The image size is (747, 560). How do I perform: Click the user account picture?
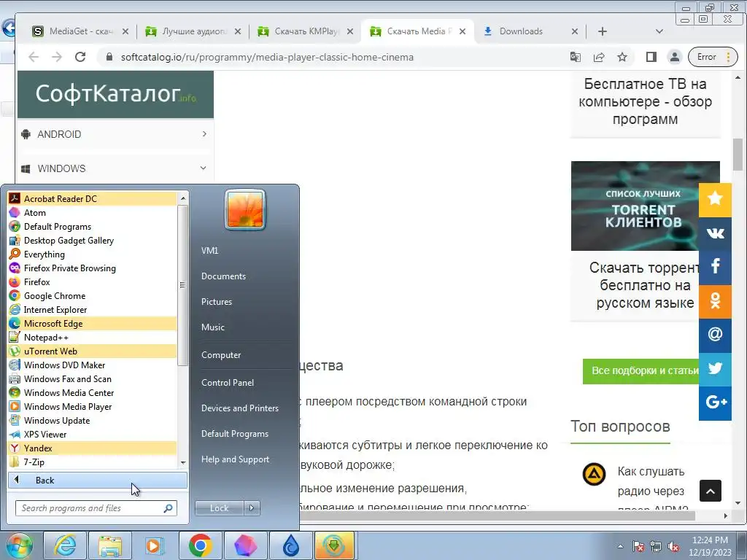pyautogui.click(x=245, y=209)
